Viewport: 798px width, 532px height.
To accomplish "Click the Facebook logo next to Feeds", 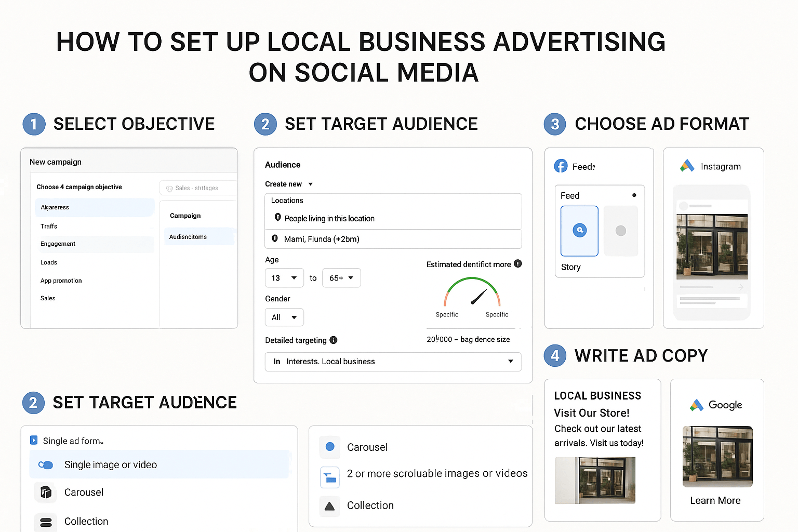I will point(561,166).
